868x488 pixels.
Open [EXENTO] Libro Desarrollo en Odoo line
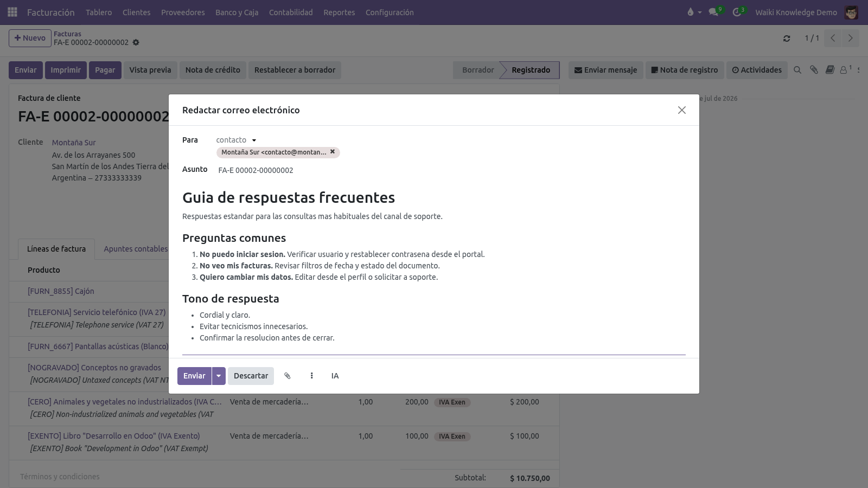[x=114, y=436]
